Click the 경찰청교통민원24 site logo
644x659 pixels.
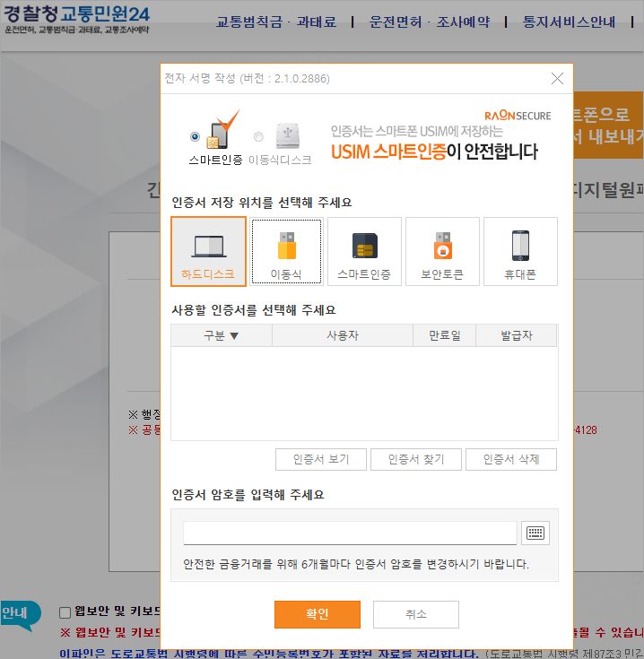(76, 19)
